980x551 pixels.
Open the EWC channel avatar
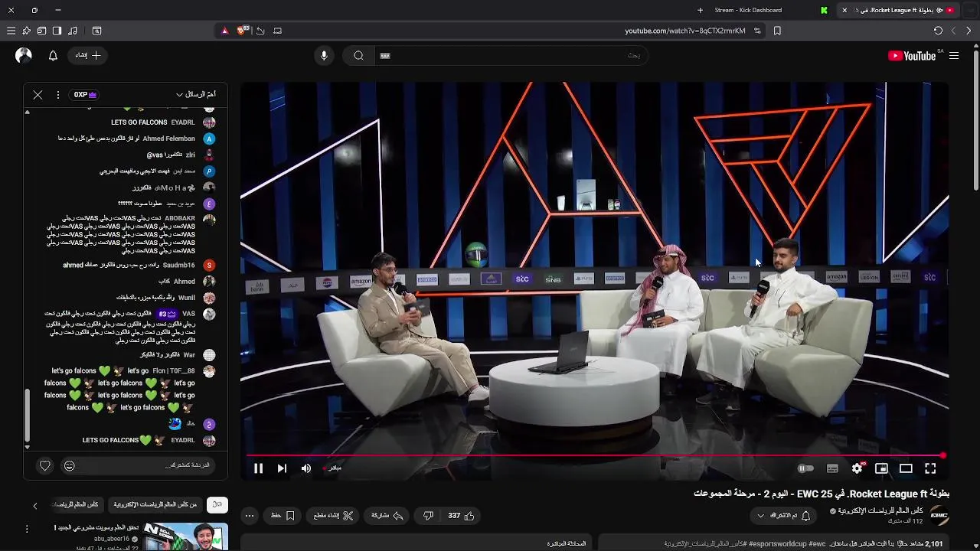tap(939, 516)
